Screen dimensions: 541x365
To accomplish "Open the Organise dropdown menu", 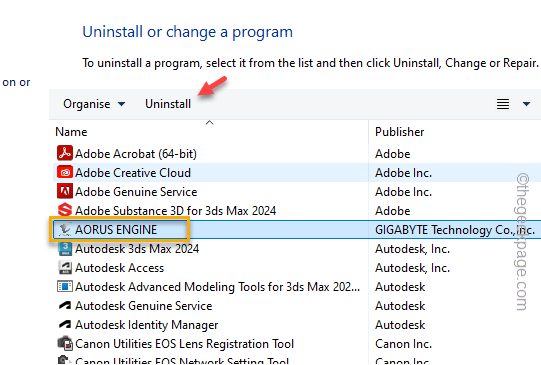I will click(94, 104).
